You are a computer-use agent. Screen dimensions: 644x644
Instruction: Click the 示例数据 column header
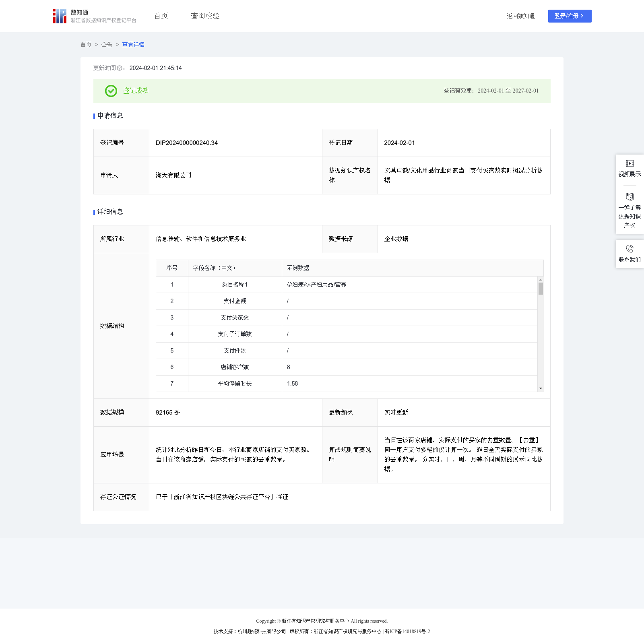[298, 268]
